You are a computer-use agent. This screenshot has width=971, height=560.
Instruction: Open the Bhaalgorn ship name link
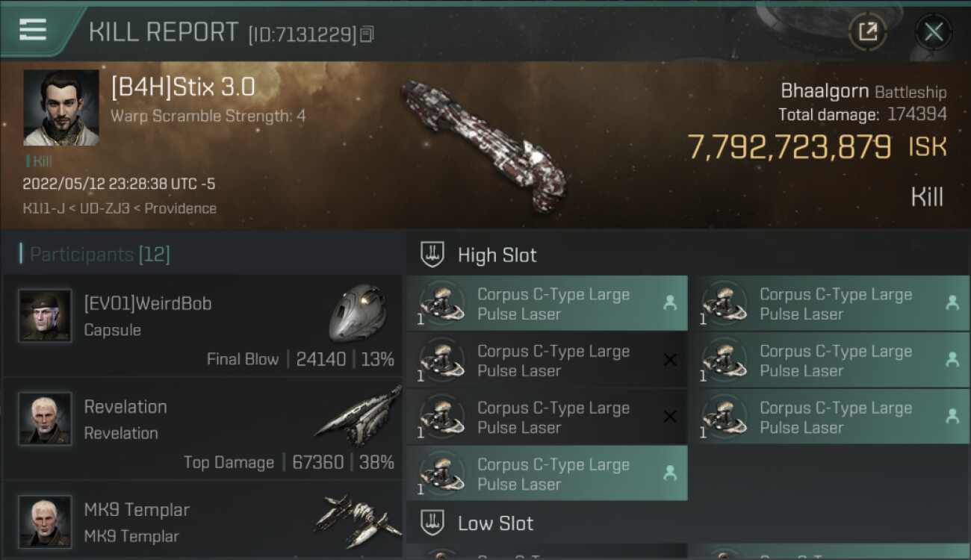tap(824, 91)
